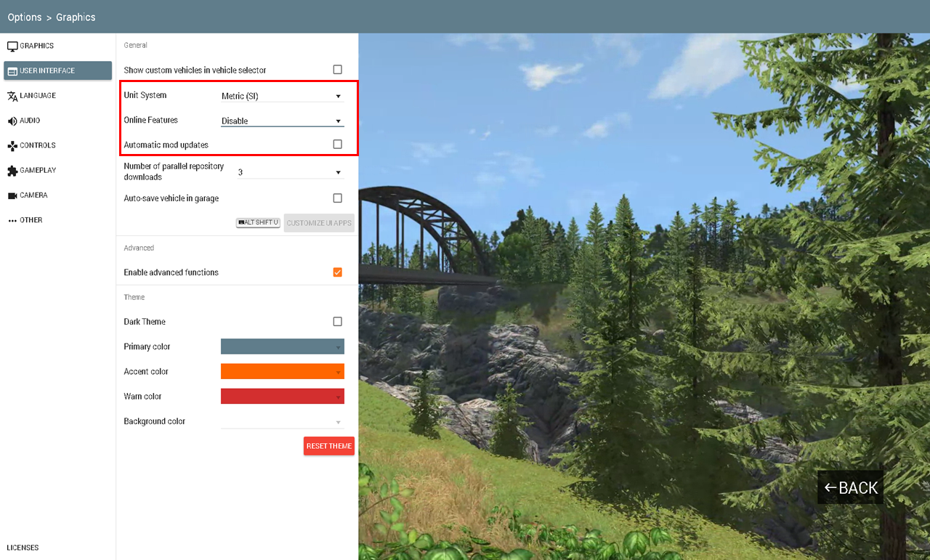Enable Auto-save vehicle in garage
The image size is (930, 560).
337,198
